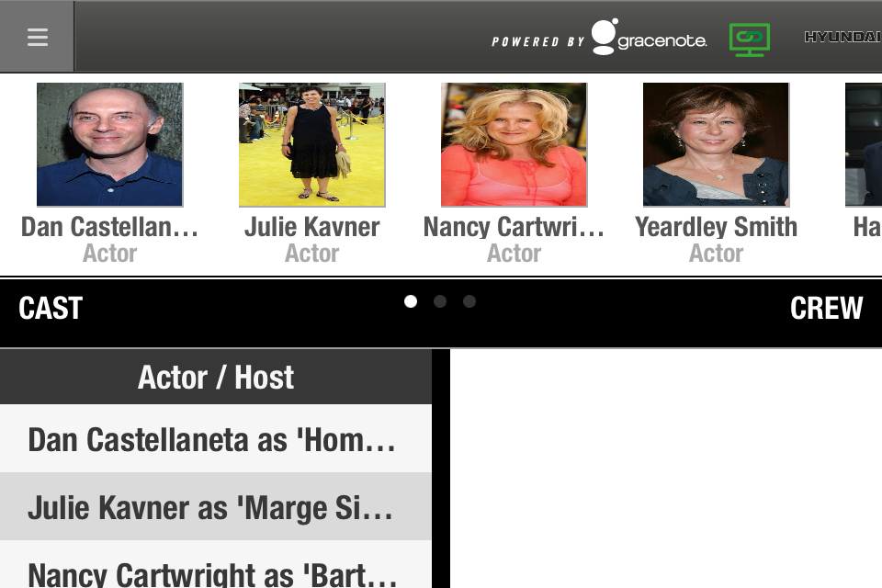Open Yeardley Smith's photo

pos(716,144)
